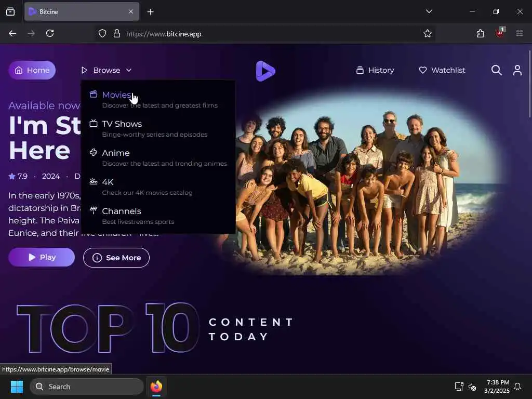
Task: Open the user profile icon
Action: [x=517, y=70]
